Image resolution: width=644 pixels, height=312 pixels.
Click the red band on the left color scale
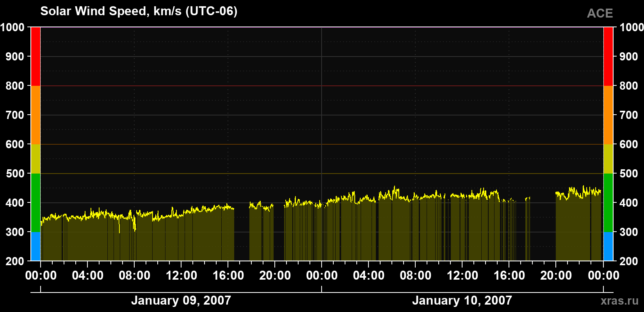(x=36, y=57)
